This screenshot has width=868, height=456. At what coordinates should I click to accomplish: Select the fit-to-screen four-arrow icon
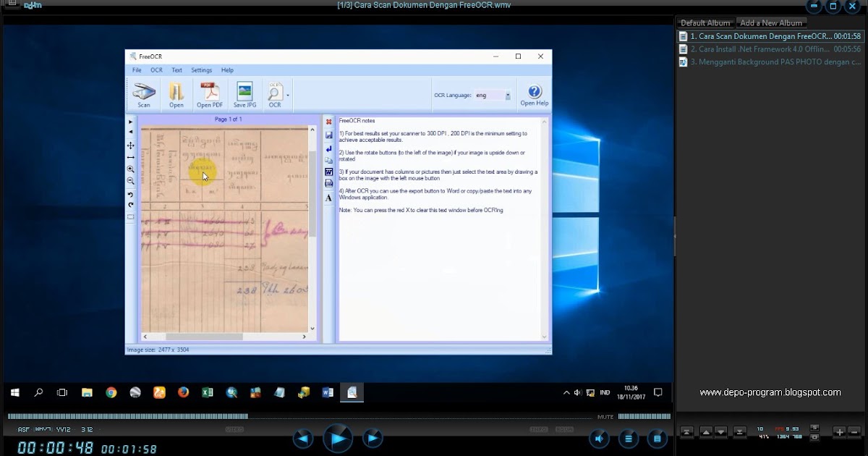pyautogui.click(x=131, y=145)
